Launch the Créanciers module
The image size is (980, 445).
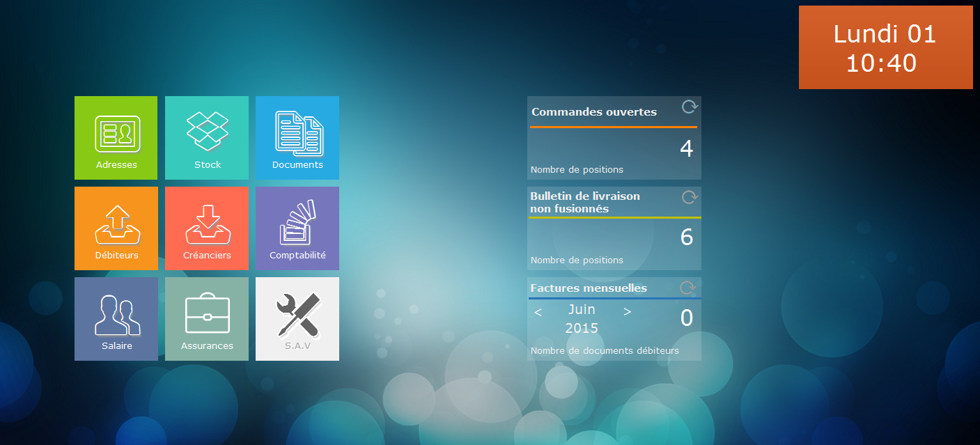tap(207, 228)
